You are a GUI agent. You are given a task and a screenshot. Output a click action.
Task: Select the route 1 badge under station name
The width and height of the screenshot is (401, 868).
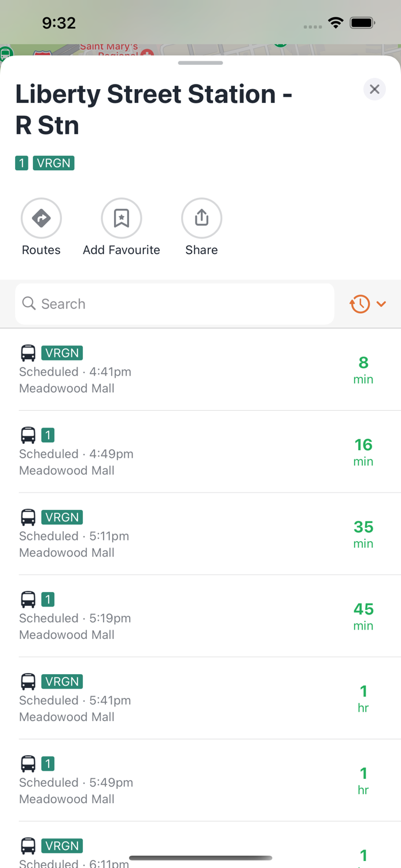point(21,163)
